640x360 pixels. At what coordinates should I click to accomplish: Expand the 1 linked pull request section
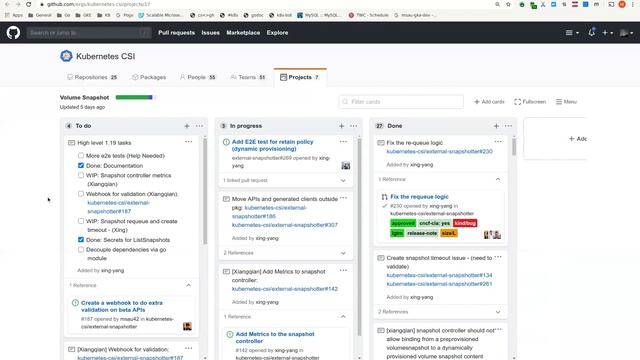pyautogui.click(x=343, y=180)
